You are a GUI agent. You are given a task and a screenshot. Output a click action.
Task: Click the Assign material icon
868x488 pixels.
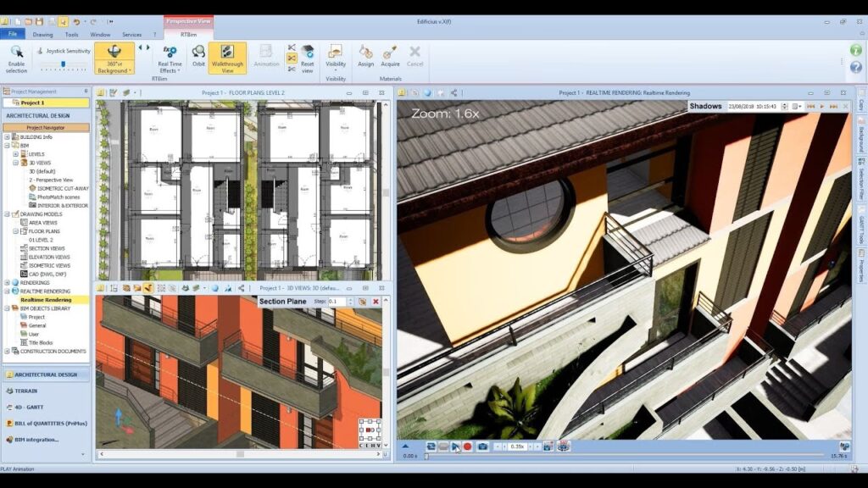pos(365,57)
